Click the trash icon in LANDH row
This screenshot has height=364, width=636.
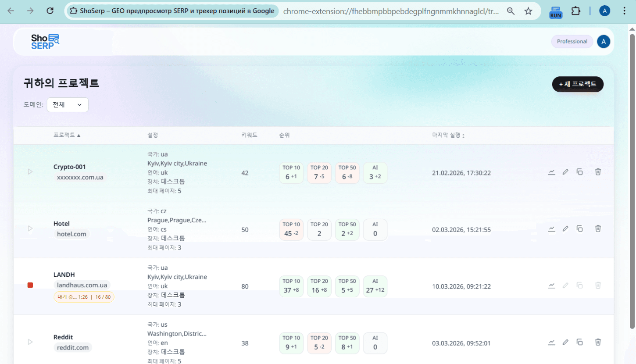click(x=598, y=285)
